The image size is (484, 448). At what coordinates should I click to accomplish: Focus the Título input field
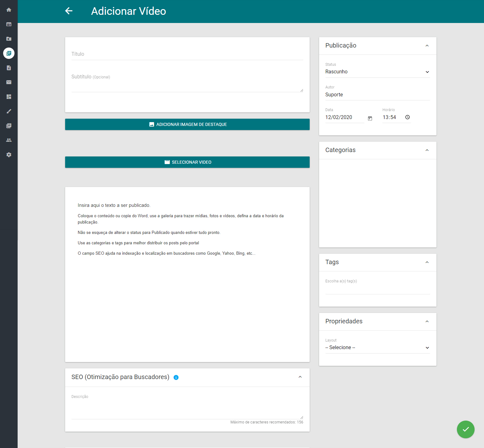pos(187,54)
